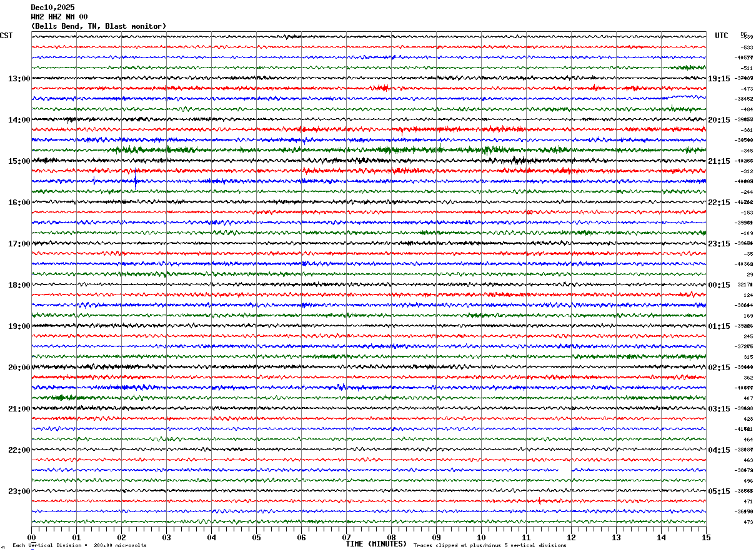Click the blue spike near minute 02 after 15:00

click(135, 179)
